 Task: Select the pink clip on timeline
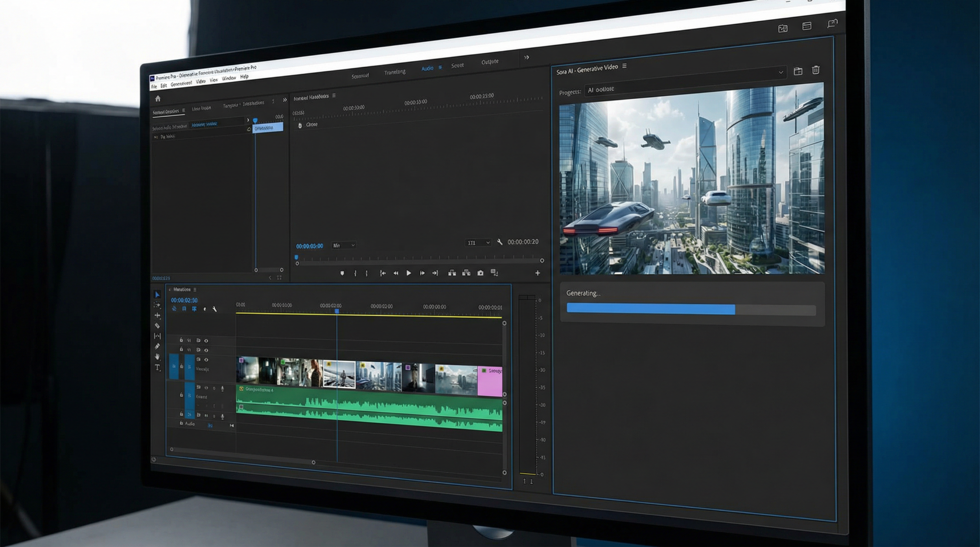[490, 381]
